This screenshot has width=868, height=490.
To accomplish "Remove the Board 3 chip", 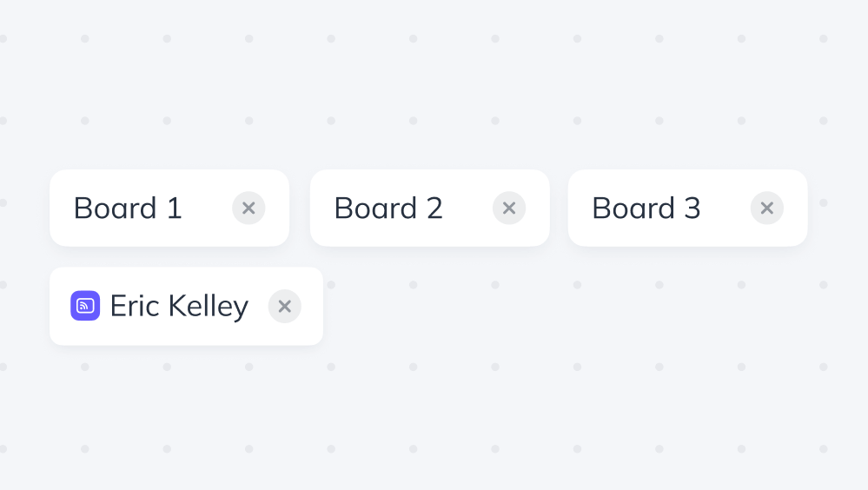I will (x=767, y=209).
